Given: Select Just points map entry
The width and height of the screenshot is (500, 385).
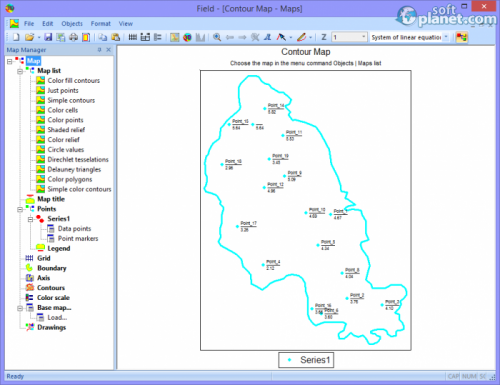Looking at the screenshot, I should pyautogui.click(x=63, y=91).
